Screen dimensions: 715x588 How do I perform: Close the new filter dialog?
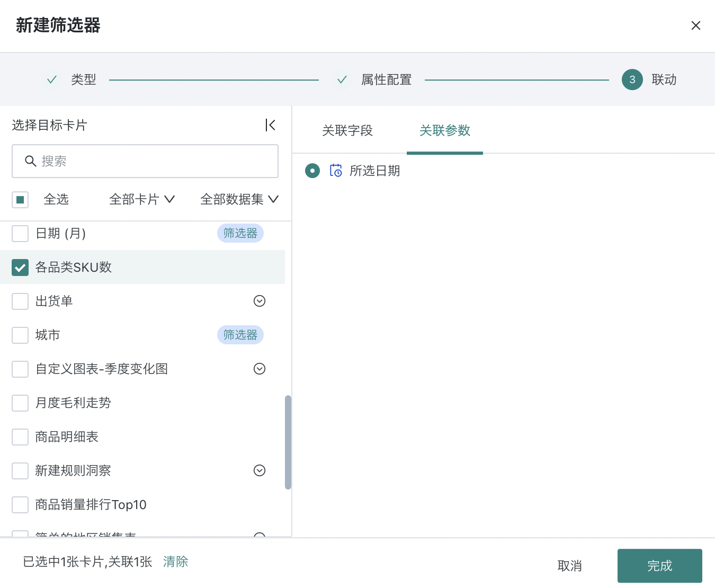point(696,25)
